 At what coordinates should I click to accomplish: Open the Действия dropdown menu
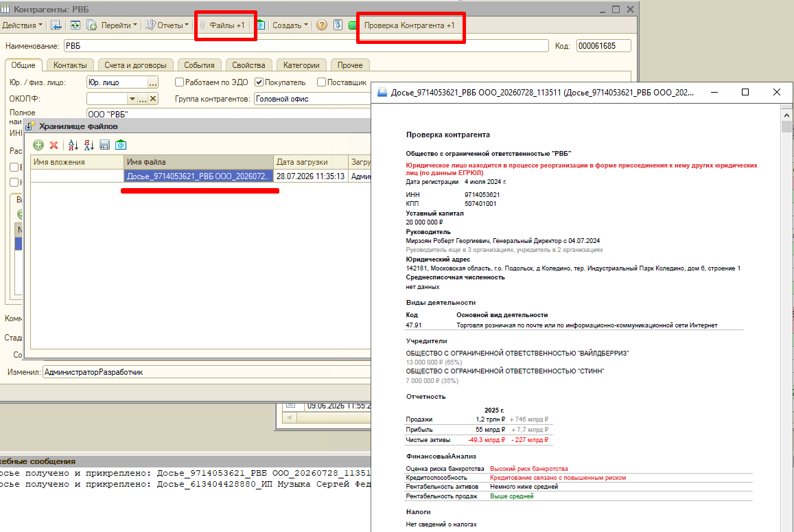22,25
